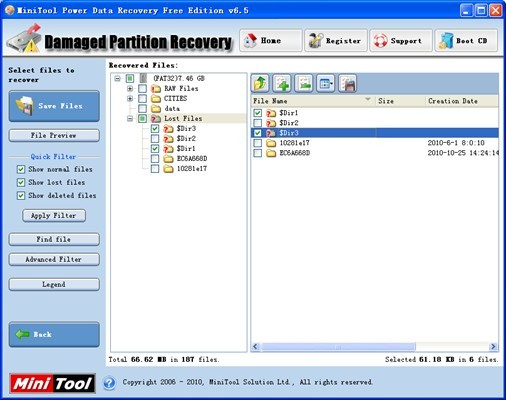The height and width of the screenshot is (400, 506).
Task: Uncheck $Dir3 in the file list
Action: tap(257, 133)
